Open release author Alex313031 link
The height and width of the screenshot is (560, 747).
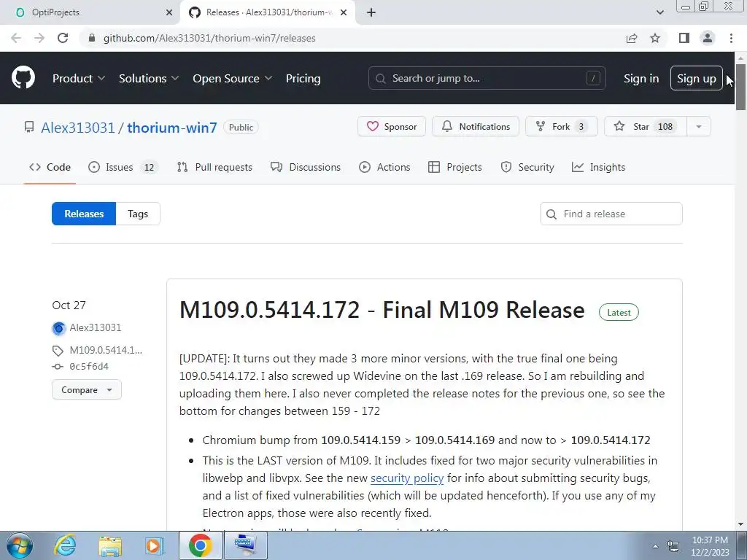coord(96,327)
